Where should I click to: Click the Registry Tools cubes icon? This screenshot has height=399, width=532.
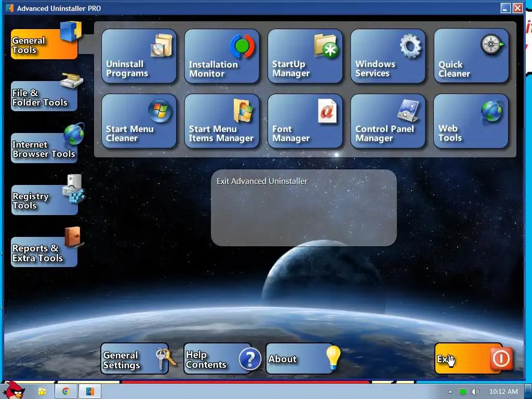[73, 189]
